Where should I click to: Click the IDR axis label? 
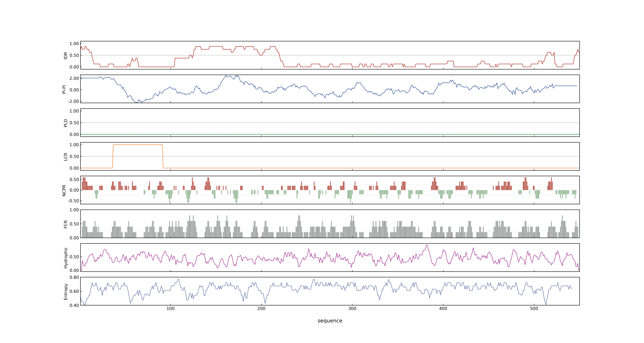pyautogui.click(x=66, y=55)
